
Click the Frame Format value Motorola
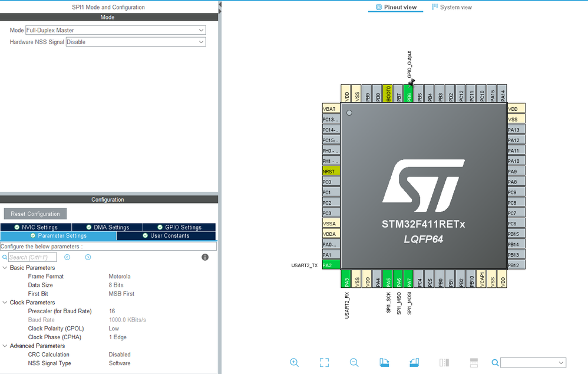point(120,276)
